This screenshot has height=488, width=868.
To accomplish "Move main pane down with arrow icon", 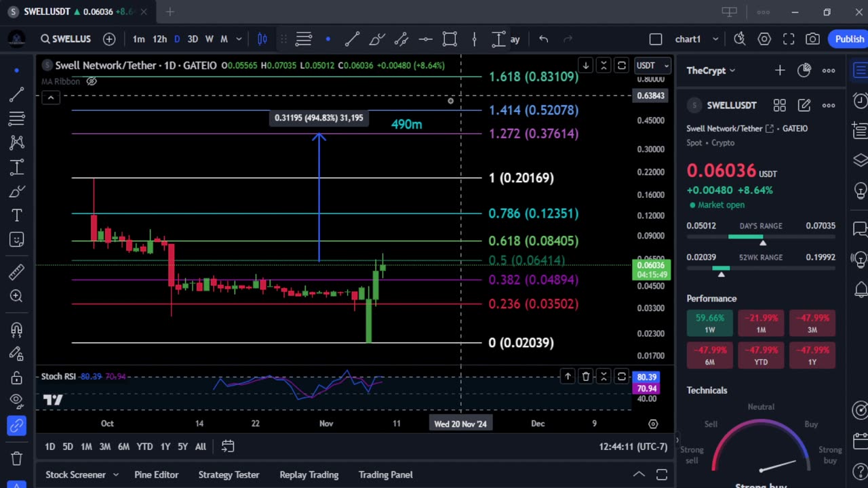I will click(x=585, y=66).
